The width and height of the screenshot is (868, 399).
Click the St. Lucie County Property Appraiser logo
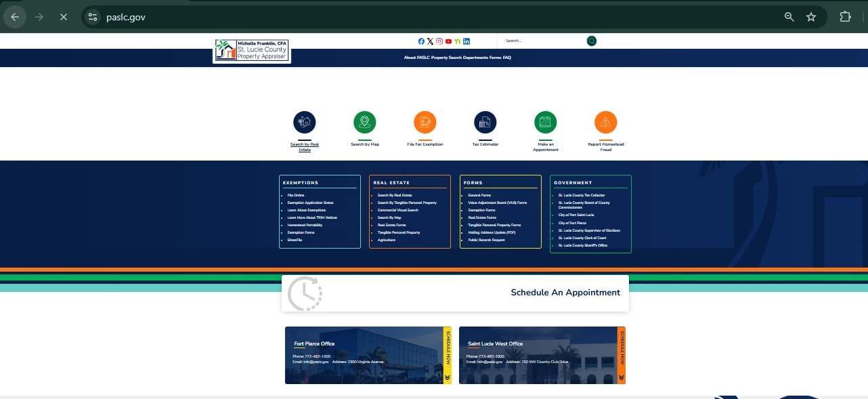click(252, 51)
